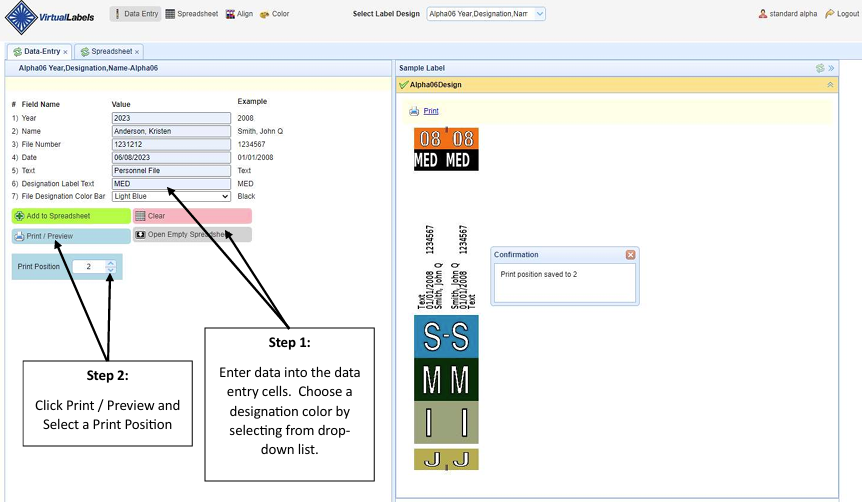Click the Field Name column header

pyautogui.click(x=40, y=104)
